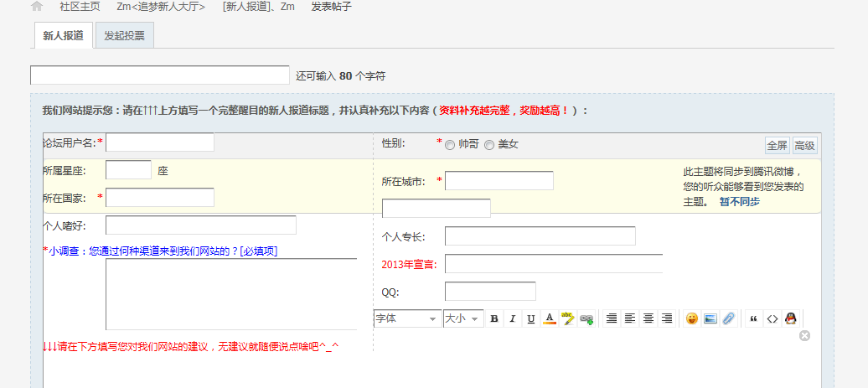Insert an image with picture icon
This screenshot has width=868, height=388.
coord(710,318)
